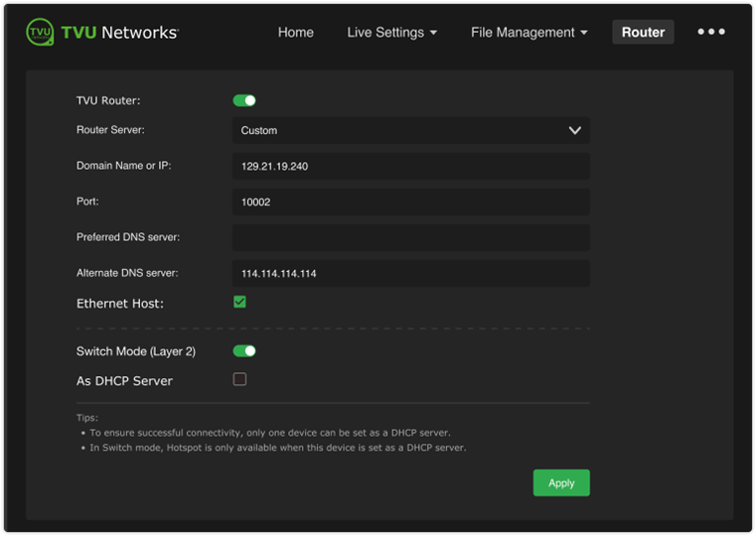Open the File Management menu
The width and height of the screenshot is (756, 536).
point(529,33)
